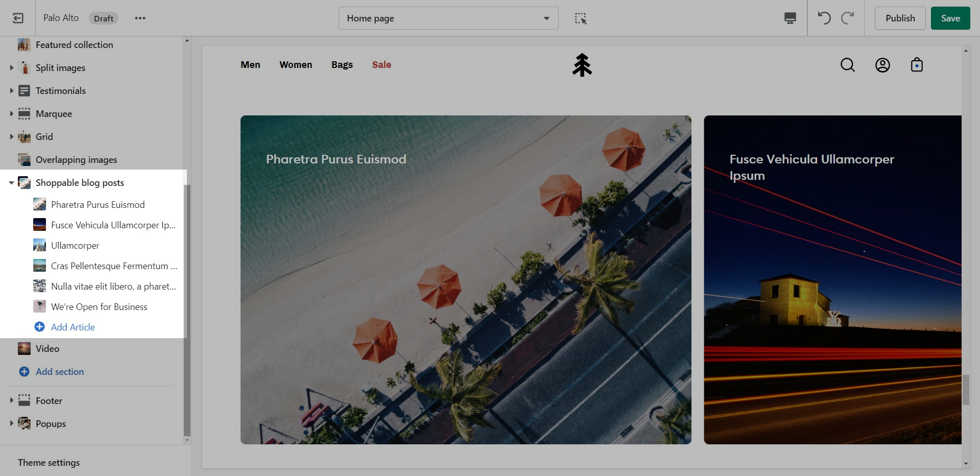
Task: Click the exit editor back icon
Action: click(x=18, y=18)
